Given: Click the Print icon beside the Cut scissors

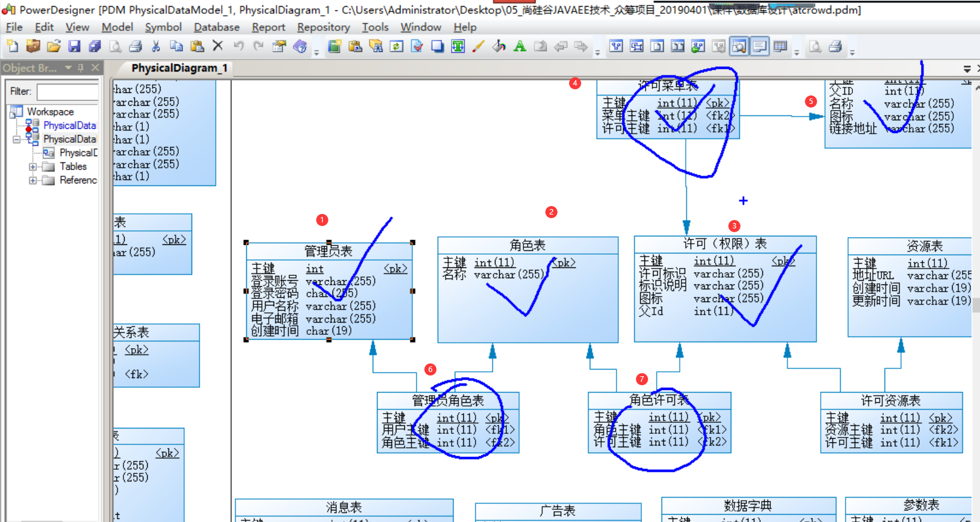Looking at the screenshot, I should [x=136, y=46].
